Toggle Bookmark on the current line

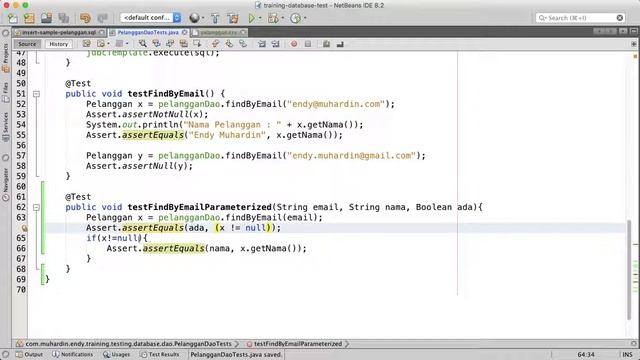coord(243,44)
